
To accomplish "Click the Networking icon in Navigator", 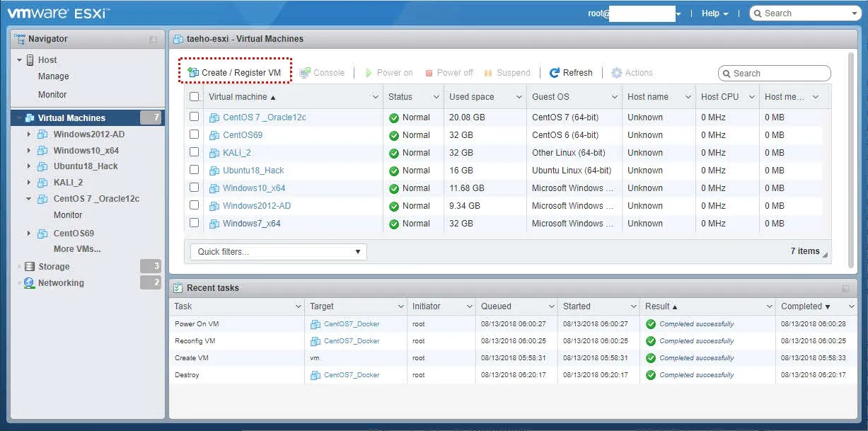I will pyautogui.click(x=29, y=283).
